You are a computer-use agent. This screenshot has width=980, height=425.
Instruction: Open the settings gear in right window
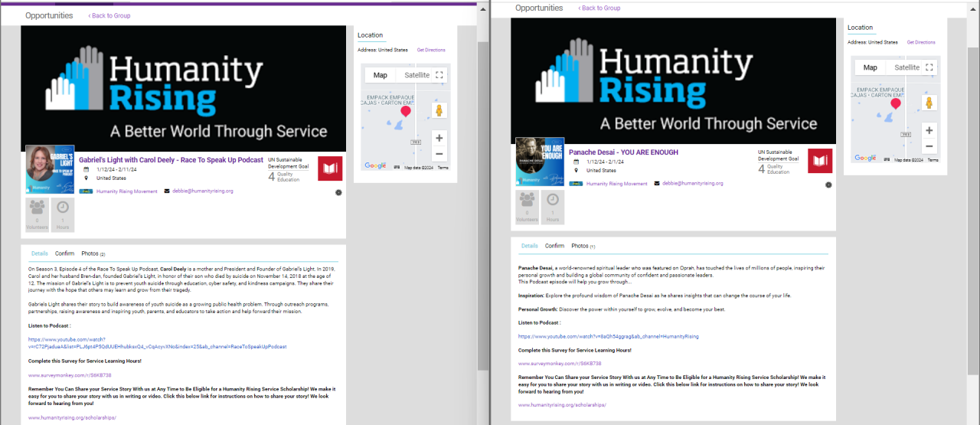pos(828,185)
